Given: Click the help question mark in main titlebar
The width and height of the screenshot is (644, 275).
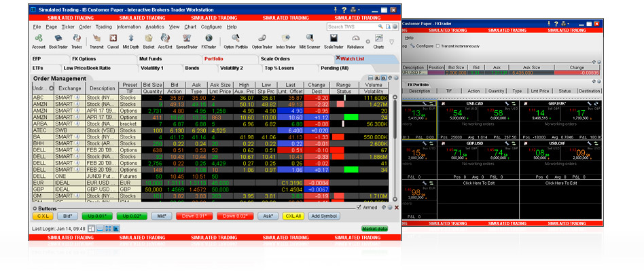Looking at the screenshot, I should 344,10.
